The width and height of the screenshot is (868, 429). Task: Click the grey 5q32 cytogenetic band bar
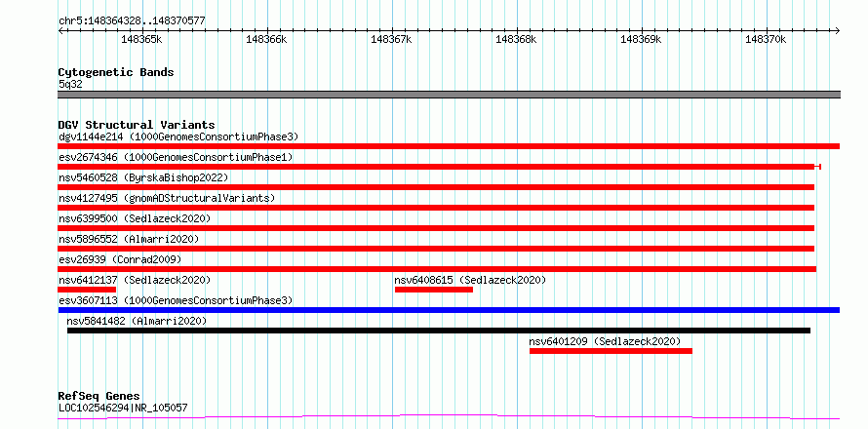[x=449, y=95]
